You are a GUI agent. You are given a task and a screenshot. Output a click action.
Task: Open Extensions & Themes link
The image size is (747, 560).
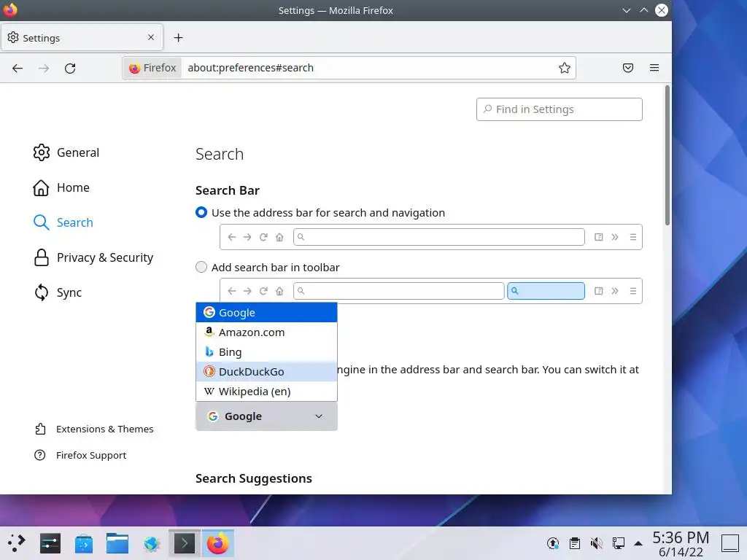94,429
